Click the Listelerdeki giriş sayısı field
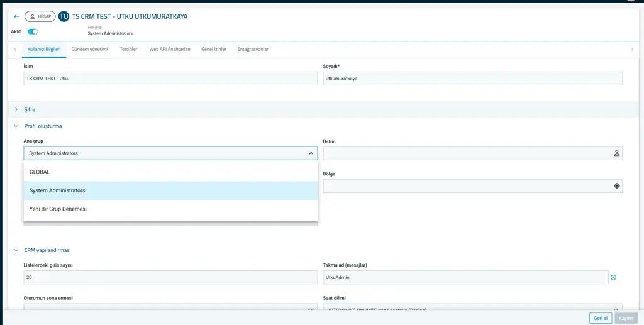The width and height of the screenshot is (644, 325). 170,277
